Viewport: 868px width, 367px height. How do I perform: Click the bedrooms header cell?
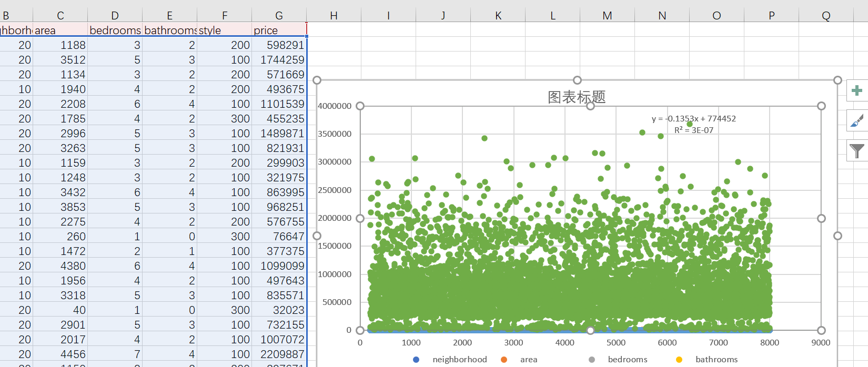point(115,30)
